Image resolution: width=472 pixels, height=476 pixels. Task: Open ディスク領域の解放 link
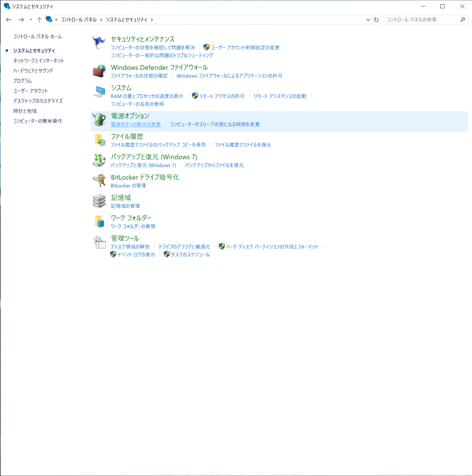point(130,247)
